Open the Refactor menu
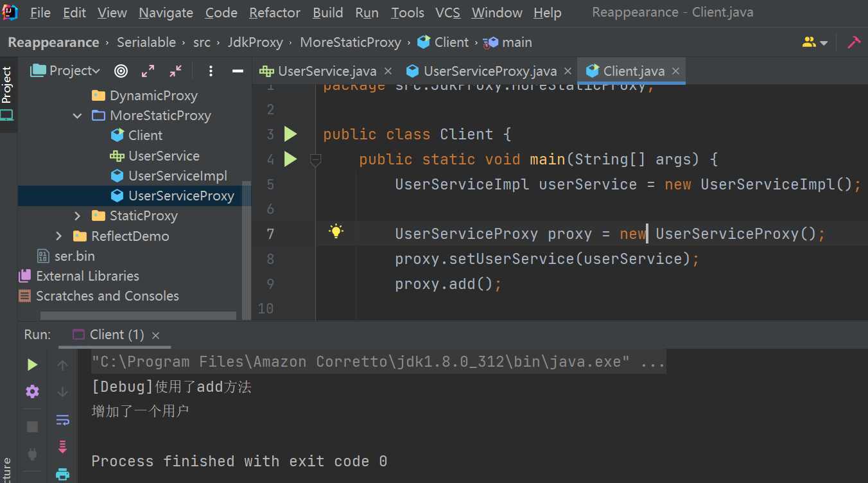868x483 pixels. (x=274, y=13)
